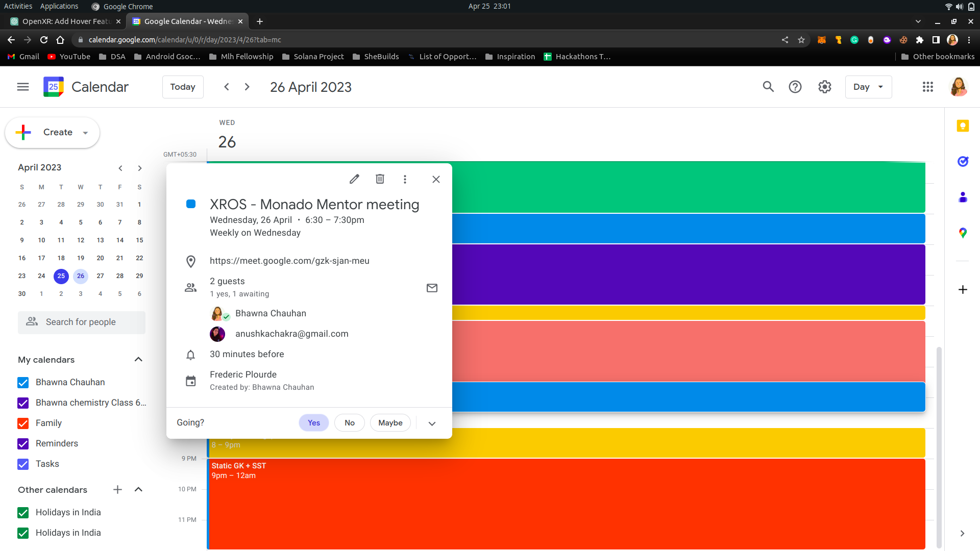Uncheck Holidays in India calendar

[x=23, y=512]
